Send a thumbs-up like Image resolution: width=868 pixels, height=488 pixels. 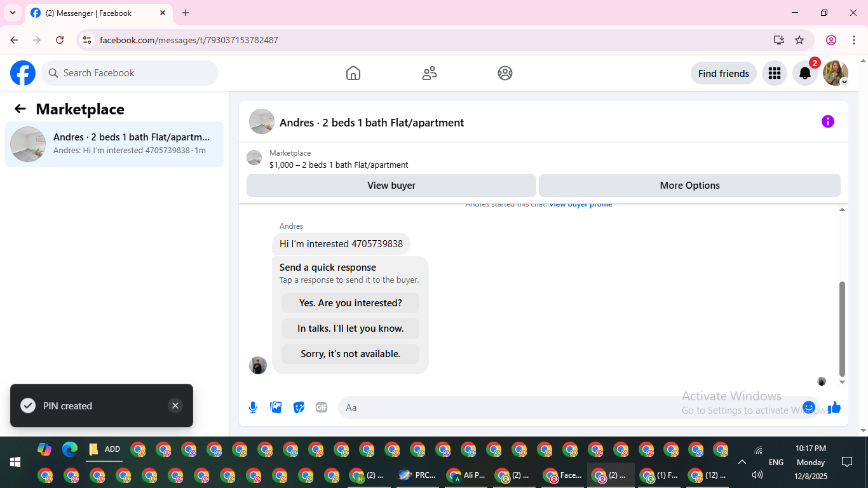[x=834, y=407]
